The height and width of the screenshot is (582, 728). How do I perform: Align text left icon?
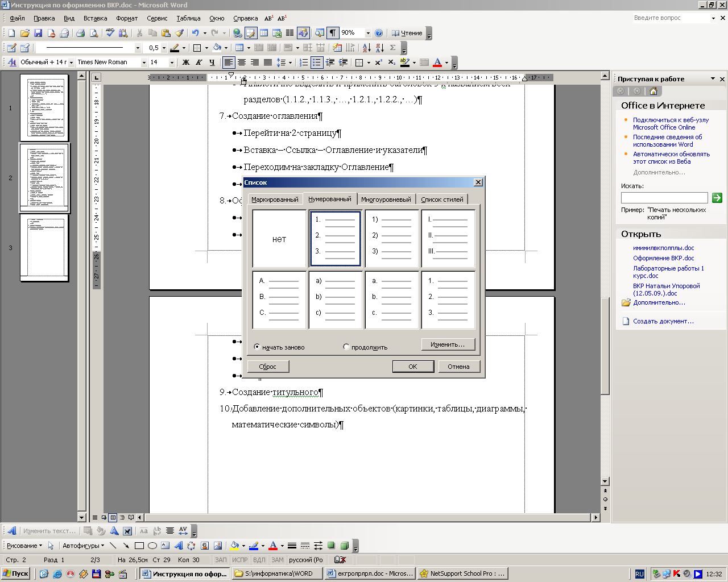pyautogui.click(x=228, y=63)
